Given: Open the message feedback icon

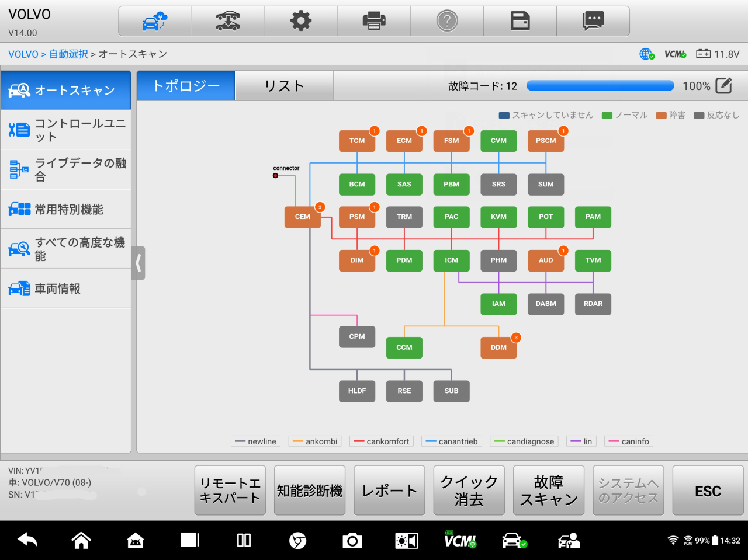Looking at the screenshot, I should coord(593,22).
